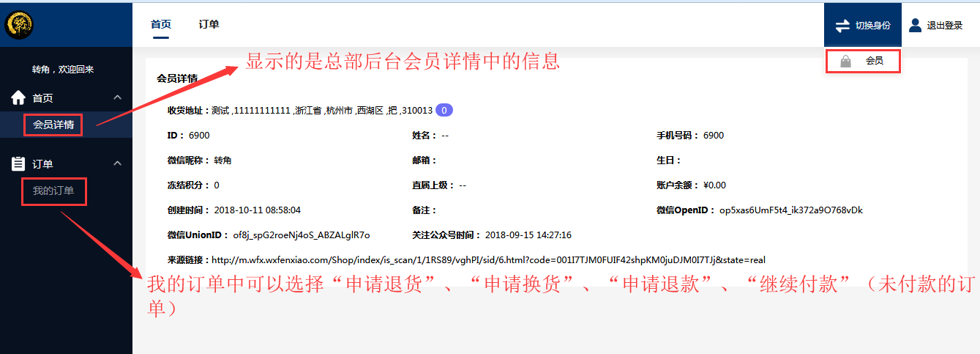
Task: Click the 切换身份 label text
Action: (x=872, y=25)
